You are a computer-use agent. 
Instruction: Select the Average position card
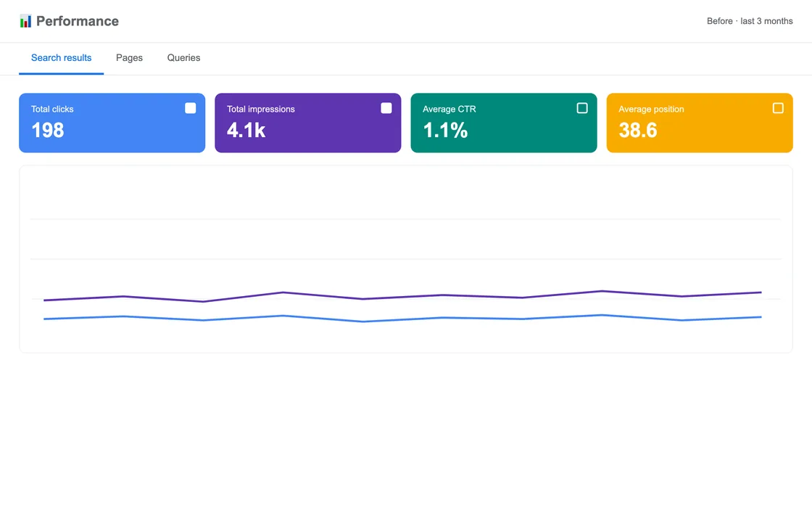click(x=699, y=123)
